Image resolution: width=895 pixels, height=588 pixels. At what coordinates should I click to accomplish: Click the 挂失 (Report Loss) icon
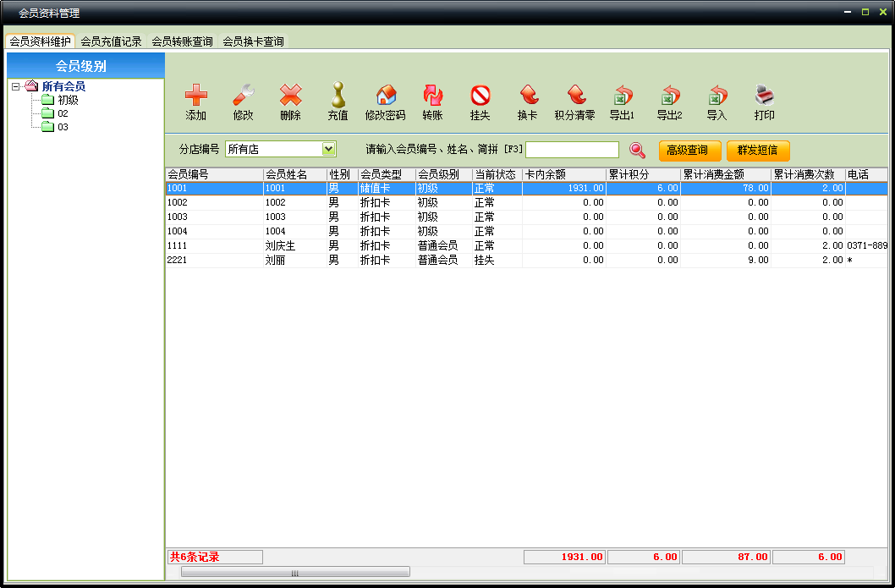(x=480, y=102)
